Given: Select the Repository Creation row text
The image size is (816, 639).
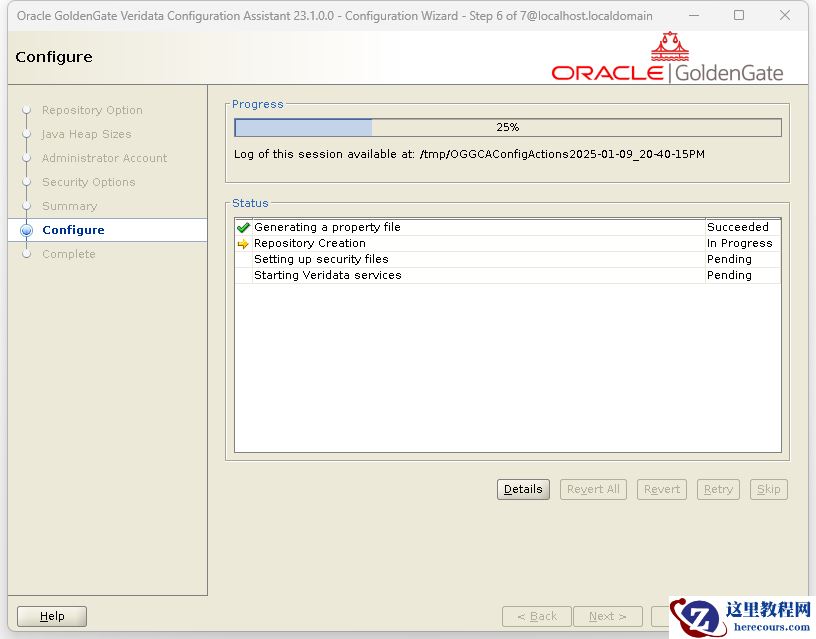Looking at the screenshot, I should click(x=310, y=244).
